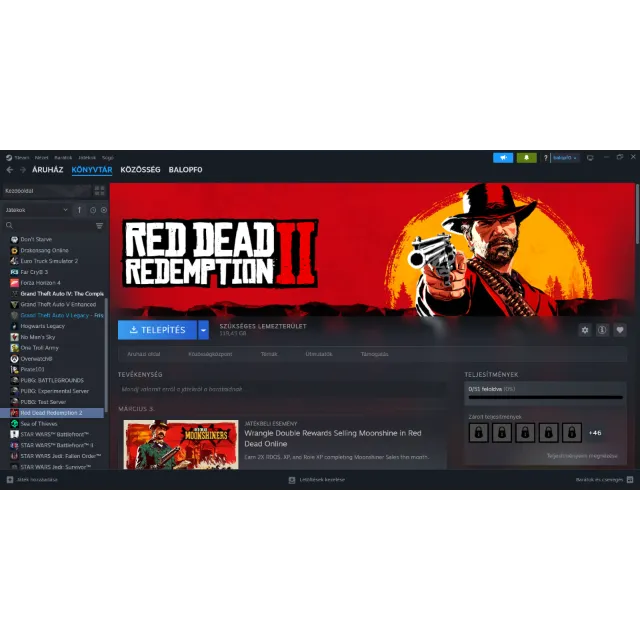The image size is (640, 640).
Task: Open the install options dropdown arrow
Action: coord(203,330)
